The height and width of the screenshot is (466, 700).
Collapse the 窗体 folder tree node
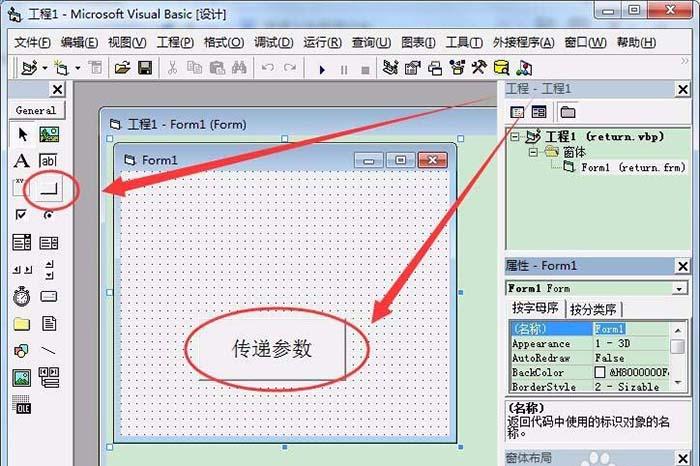[x=533, y=152]
